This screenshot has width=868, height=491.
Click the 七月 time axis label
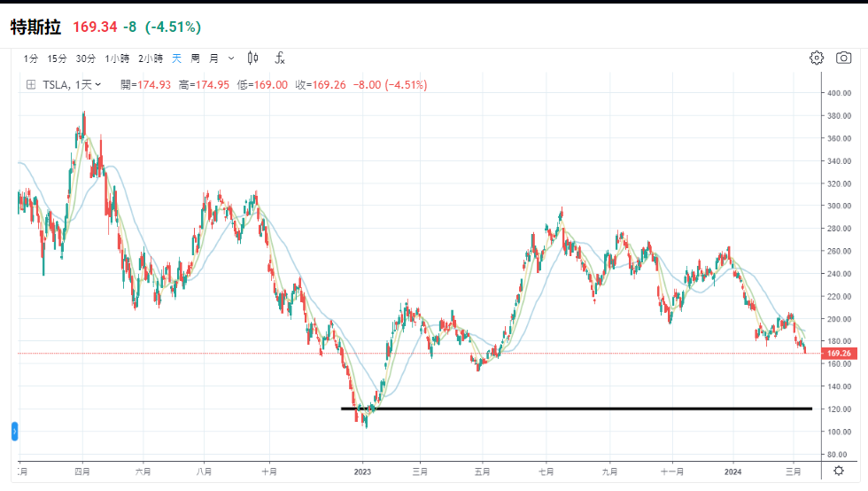coord(546,472)
